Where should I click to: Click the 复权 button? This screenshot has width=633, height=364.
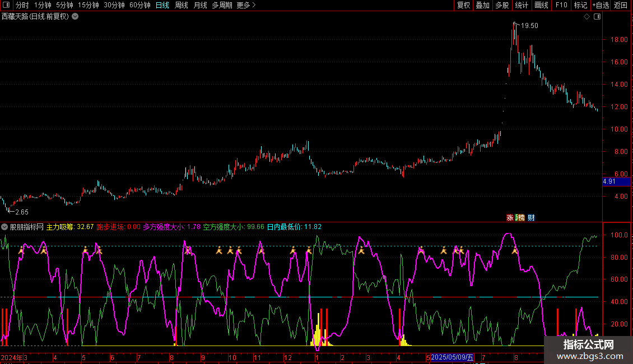pyautogui.click(x=464, y=5)
